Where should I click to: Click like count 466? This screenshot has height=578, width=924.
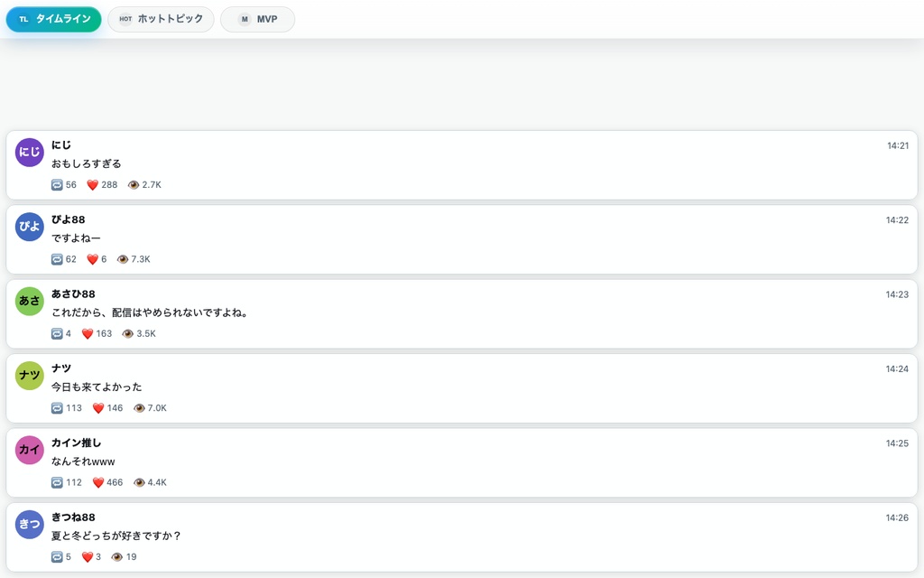[115, 482]
